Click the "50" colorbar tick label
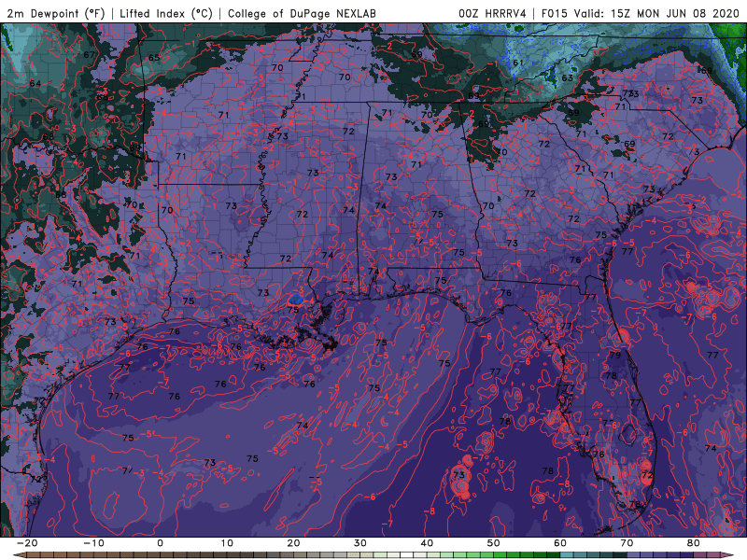This screenshot has width=747, height=560. (494, 543)
